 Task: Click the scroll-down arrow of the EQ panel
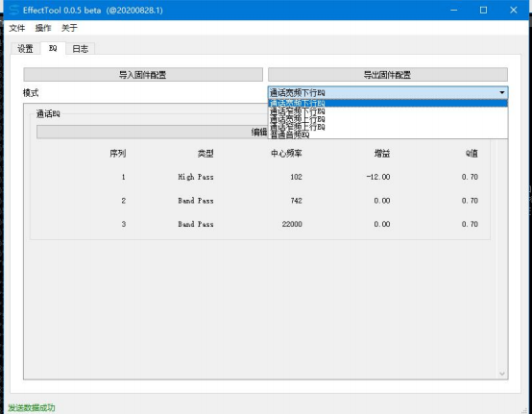(502, 374)
